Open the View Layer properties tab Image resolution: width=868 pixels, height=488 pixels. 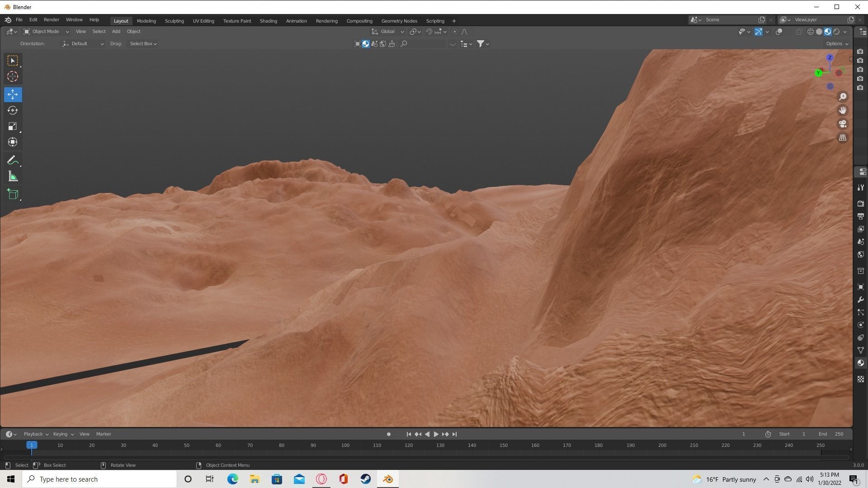(x=861, y=229)
